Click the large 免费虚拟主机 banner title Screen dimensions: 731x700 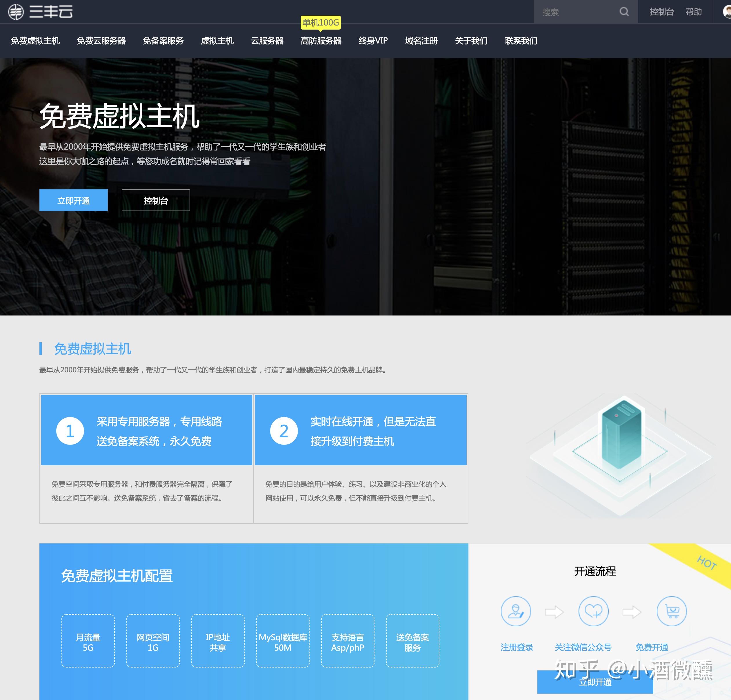119,116
